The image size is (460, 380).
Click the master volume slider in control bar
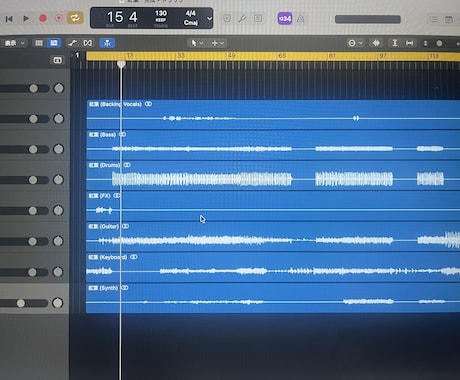click(368, 19)
